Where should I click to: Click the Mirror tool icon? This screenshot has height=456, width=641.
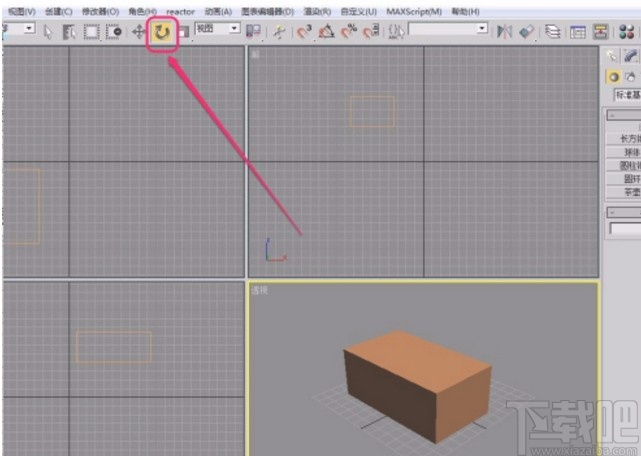pos(504,31)
